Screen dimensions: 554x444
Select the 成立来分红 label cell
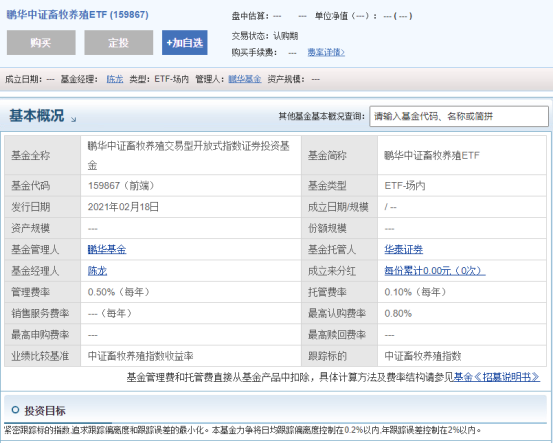coord(340,271)
